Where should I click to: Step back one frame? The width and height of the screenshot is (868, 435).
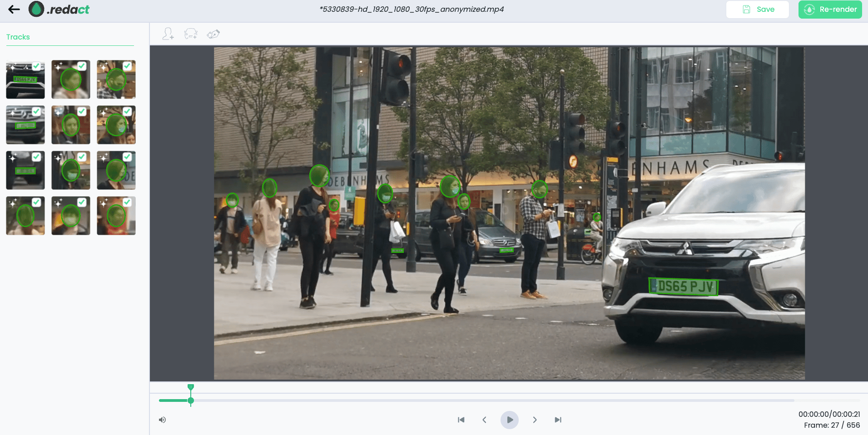[485, 420]
